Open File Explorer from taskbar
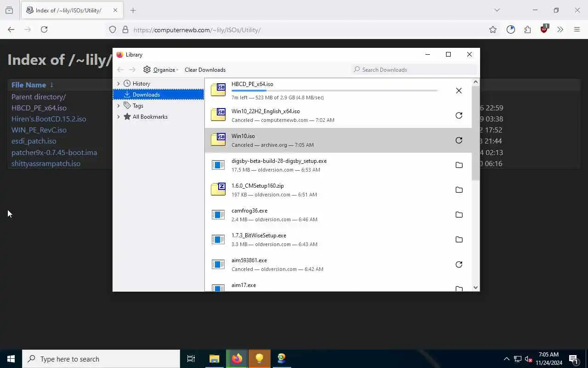588x368 pixels. pyautogui.click(x=214, y=359)
